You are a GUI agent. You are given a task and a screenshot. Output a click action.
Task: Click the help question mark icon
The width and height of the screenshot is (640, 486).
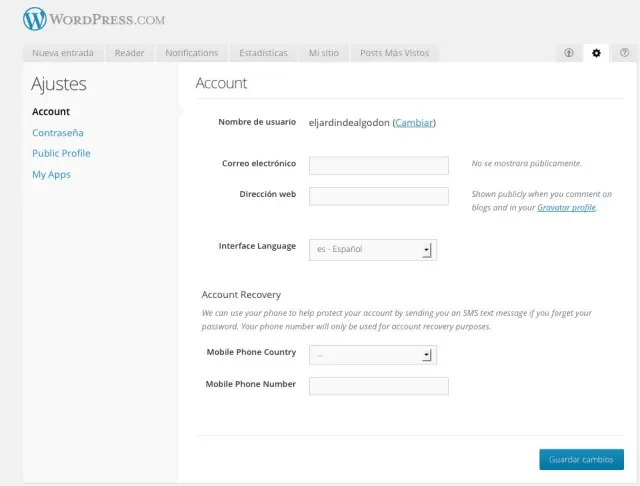pos(624,53)
